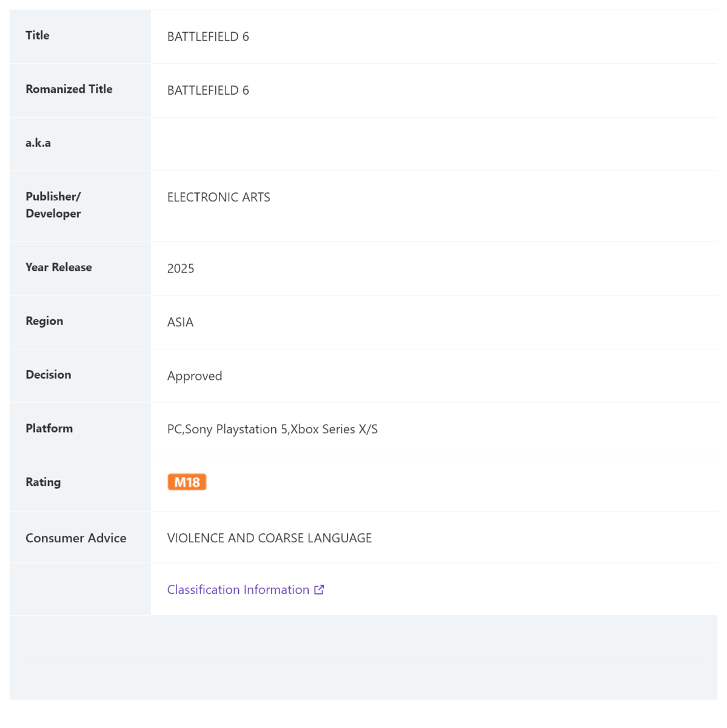This screenshot has width=727, height=728.
Task: Click the Decision row label
Action: point(49,375)
